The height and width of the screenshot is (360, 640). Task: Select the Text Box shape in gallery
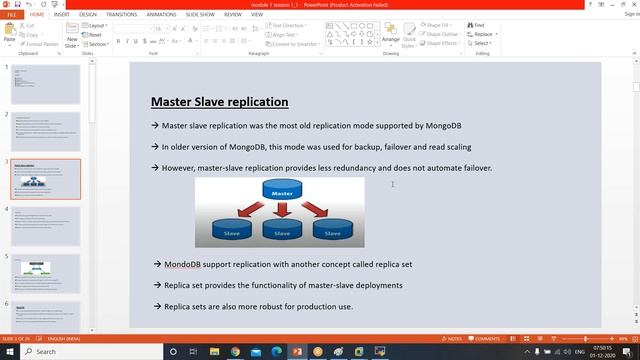pyautogui.click(x=330, y=26)
